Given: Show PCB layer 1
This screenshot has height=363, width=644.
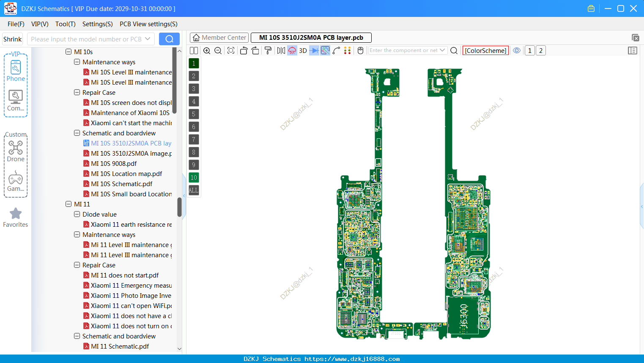Looking at the screenshot, I should click(194, 63).
